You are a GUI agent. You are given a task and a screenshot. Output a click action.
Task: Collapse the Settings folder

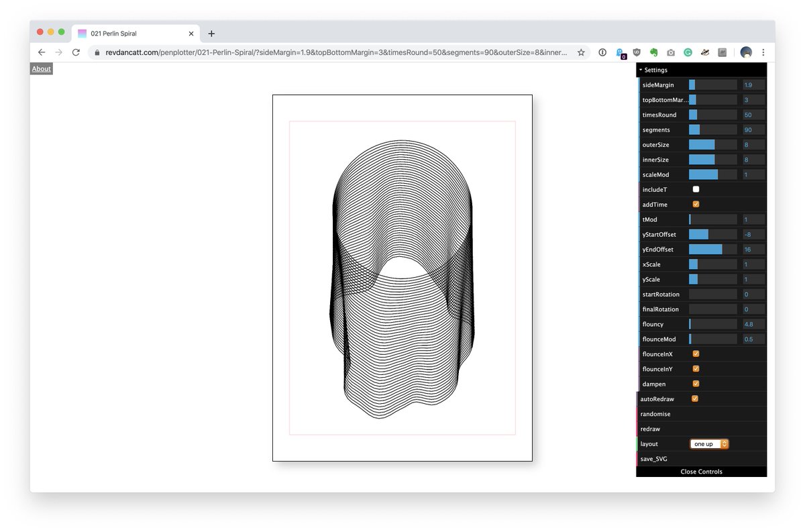(701, 70)
